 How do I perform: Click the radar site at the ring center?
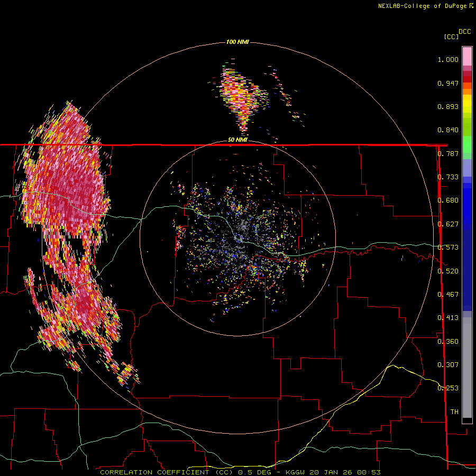[x=237, y=239]
